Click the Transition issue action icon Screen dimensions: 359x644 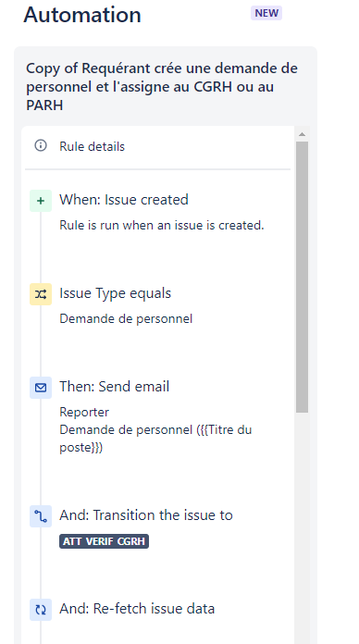pos(41,516)
